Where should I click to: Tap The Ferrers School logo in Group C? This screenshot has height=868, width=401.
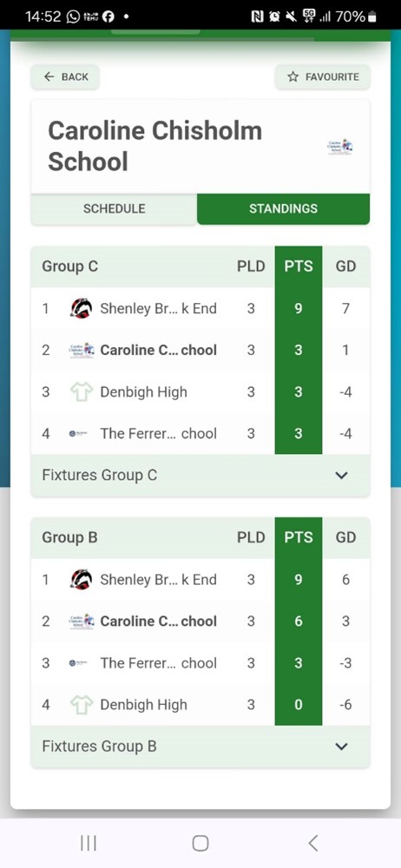(78, 434)
